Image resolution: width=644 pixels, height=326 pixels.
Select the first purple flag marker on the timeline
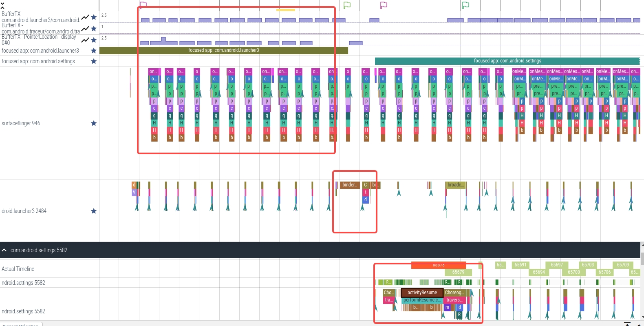click(143, 5)
